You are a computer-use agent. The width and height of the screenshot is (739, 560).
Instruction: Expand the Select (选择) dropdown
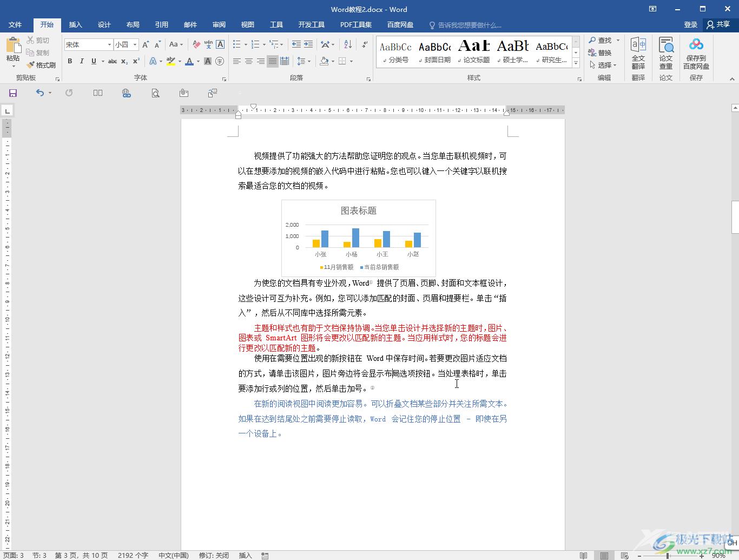(x=615, y=65)
